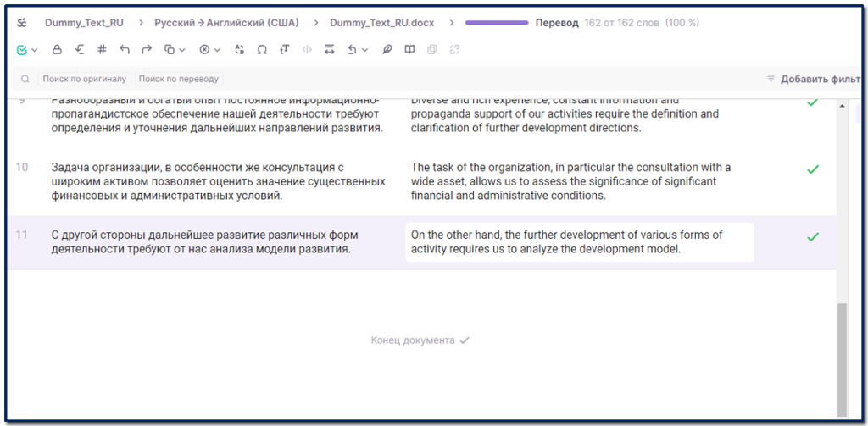Open the clear target dropdown arrow

[x=217, y=50]
